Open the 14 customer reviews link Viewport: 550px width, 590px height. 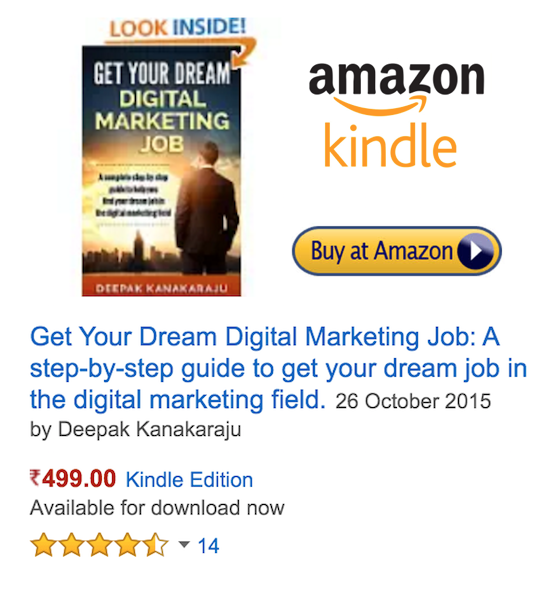(x=208, y=546)
